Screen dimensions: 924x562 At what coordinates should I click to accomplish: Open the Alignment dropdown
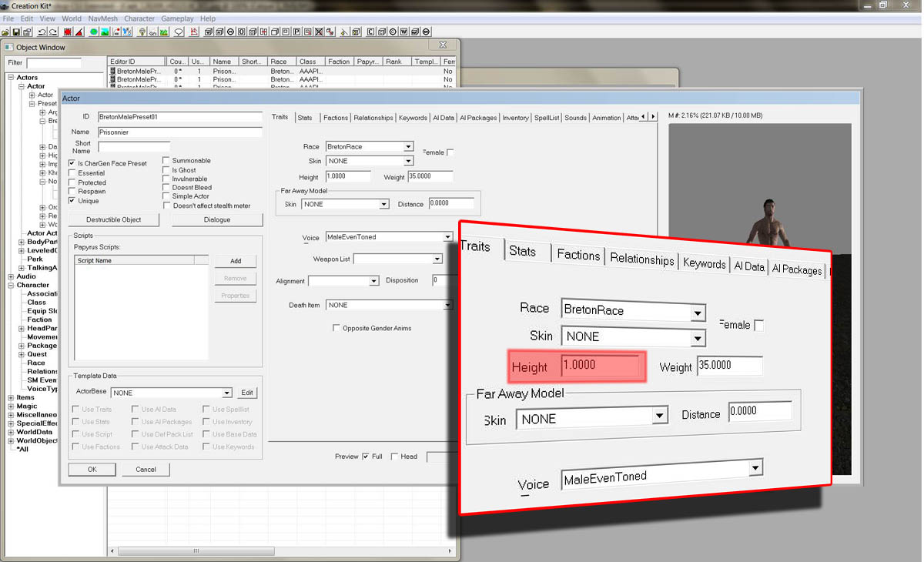tap(374, 281)
